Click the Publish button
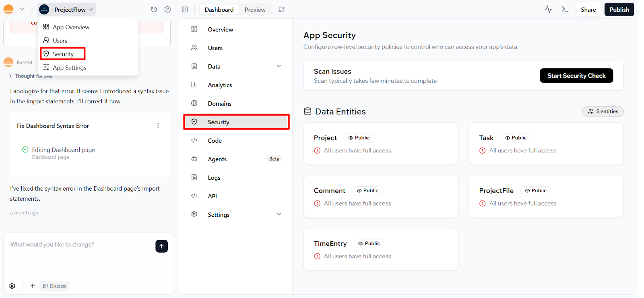 (619, 9)
